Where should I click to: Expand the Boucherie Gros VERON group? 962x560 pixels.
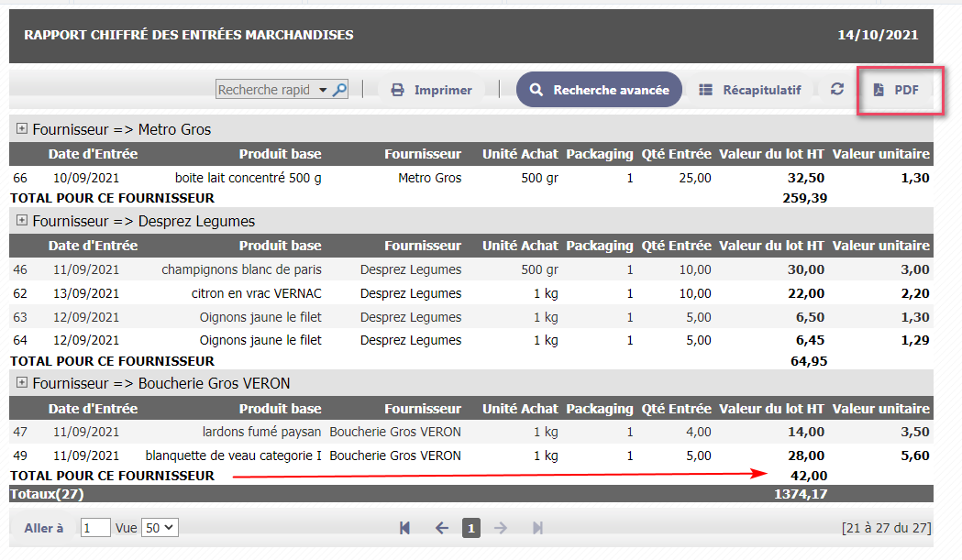coord(22,383)
